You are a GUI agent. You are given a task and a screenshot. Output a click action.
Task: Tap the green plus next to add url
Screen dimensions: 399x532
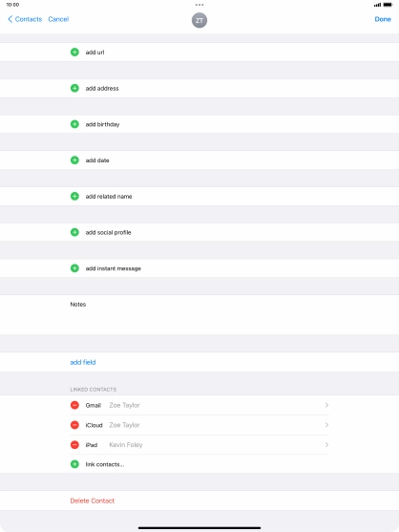click(74, 53)
